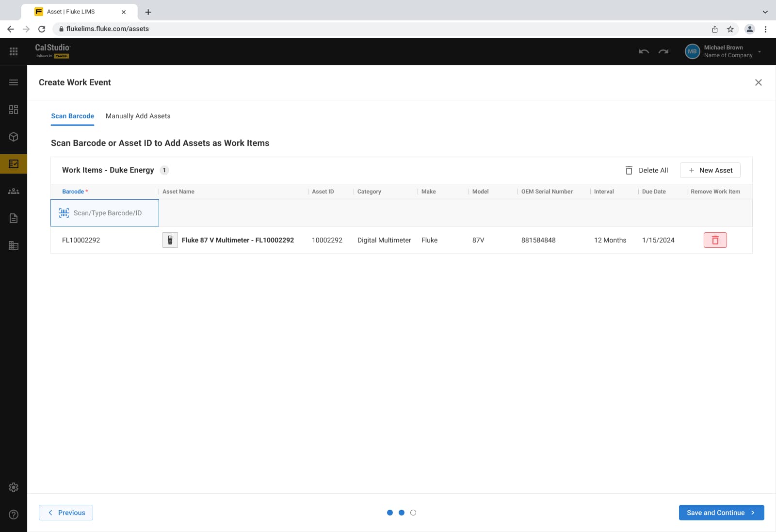Click the Asset Name column header
This screenshot has height=532, width=776.
coord(178,192)
